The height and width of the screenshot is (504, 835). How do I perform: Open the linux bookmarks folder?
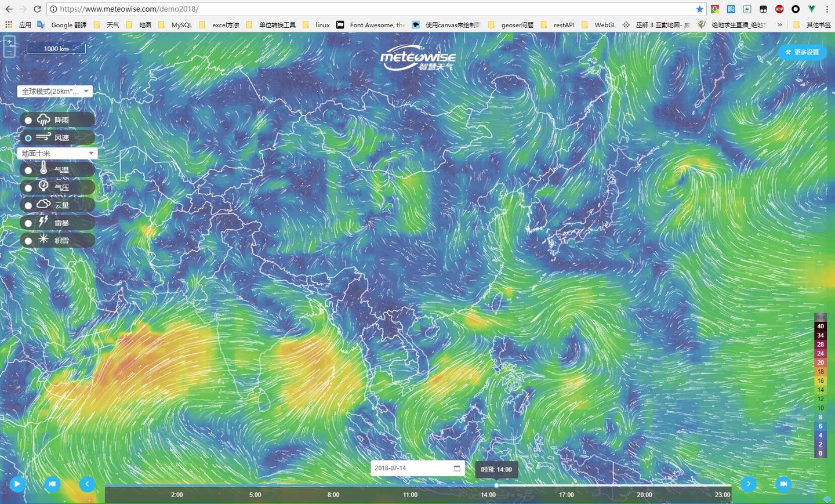coord(317,25)
